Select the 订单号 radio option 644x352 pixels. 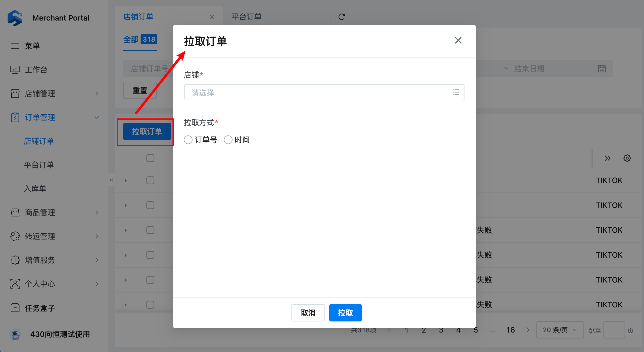point(188,140)
